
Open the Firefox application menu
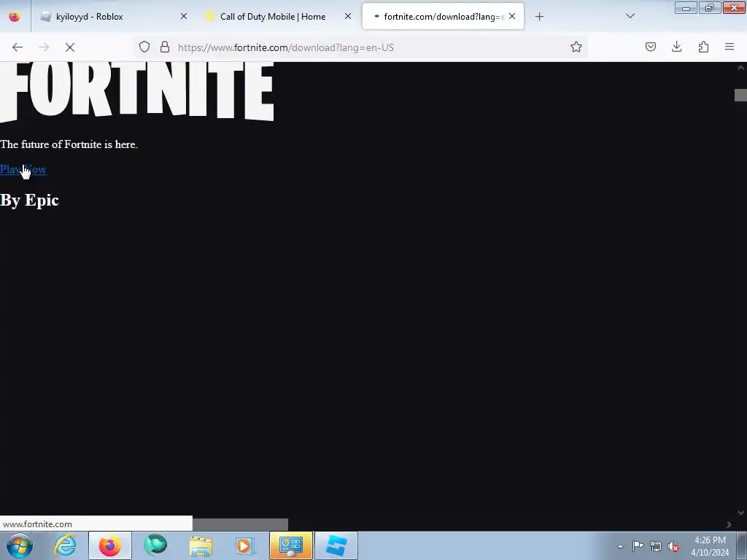[729, 47]
